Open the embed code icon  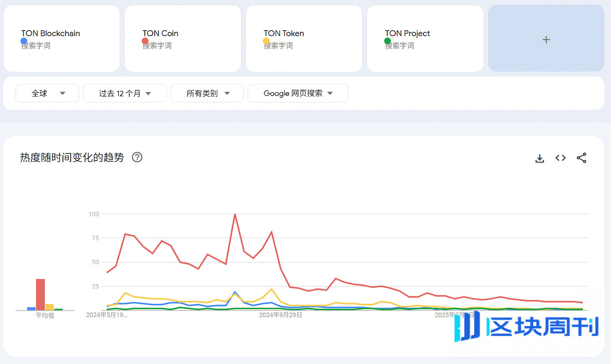561,158
